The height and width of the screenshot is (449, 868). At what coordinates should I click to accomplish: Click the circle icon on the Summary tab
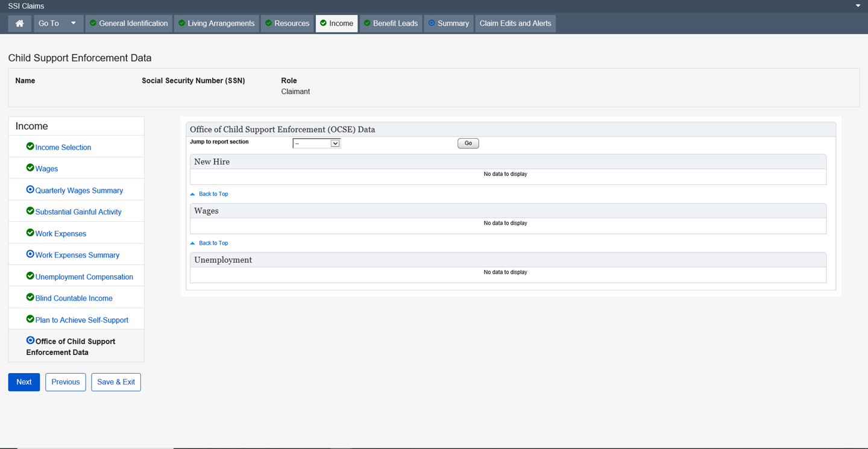click(432, 24)
